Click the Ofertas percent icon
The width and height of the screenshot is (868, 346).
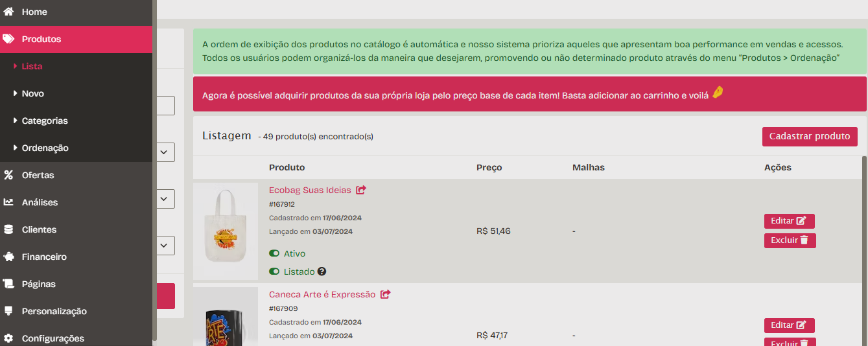coord(8,175)
